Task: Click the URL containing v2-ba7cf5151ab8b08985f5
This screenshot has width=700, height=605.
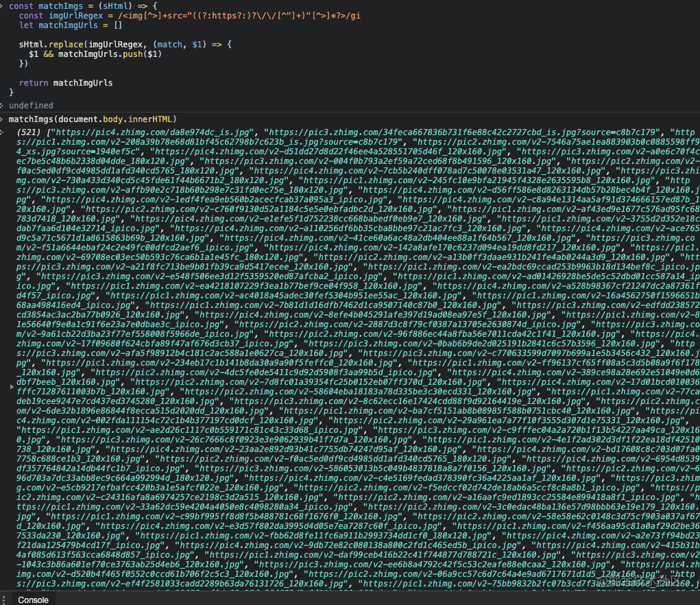Action: point(457,411)
